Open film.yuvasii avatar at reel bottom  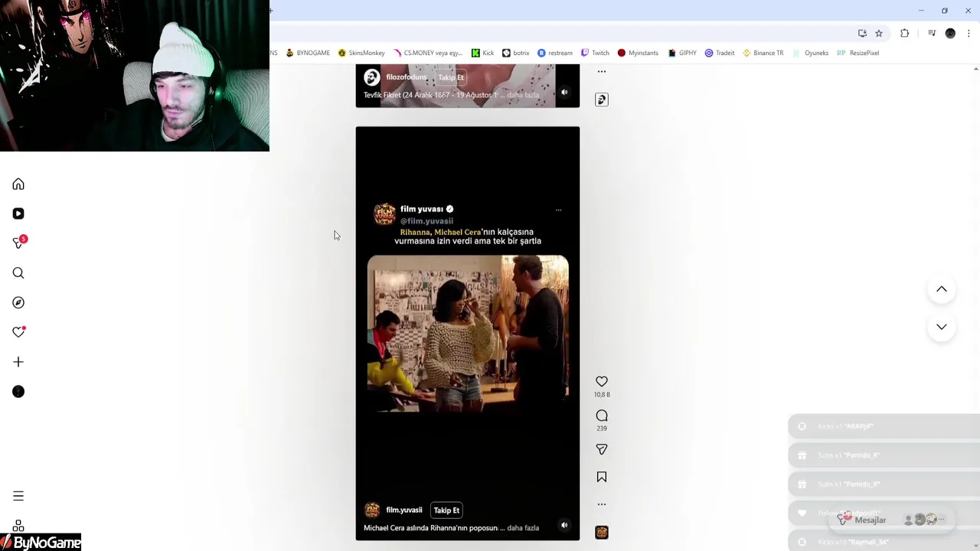[372, 510]
